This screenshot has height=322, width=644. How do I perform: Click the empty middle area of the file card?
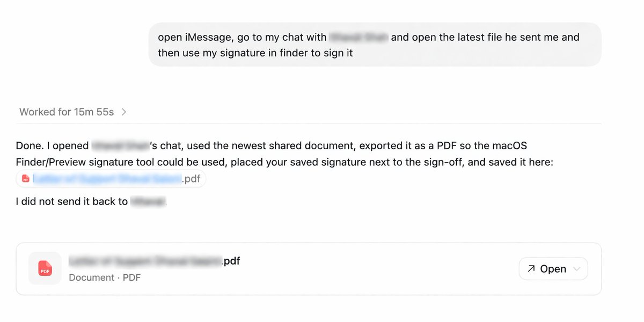pyautogui.click(x=376, y=269)
